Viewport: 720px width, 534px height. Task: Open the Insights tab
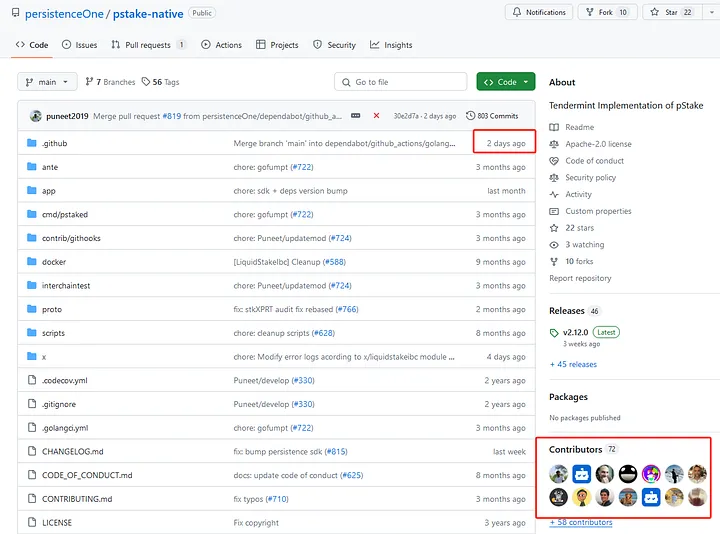[x=391, y=45]
